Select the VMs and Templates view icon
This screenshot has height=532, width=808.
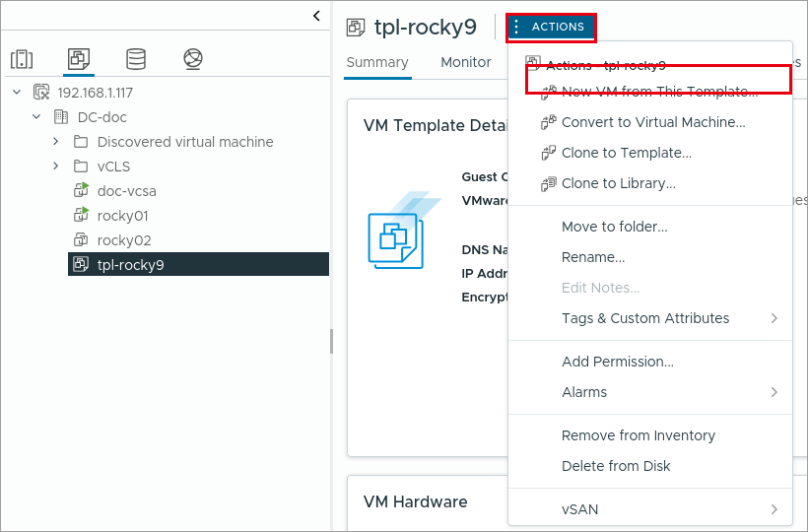point(79,59)
